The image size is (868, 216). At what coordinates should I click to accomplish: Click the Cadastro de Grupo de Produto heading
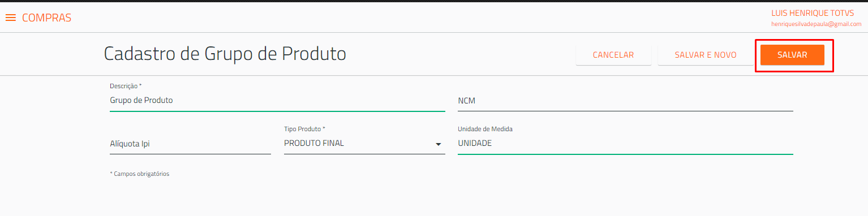pos(225,54)
